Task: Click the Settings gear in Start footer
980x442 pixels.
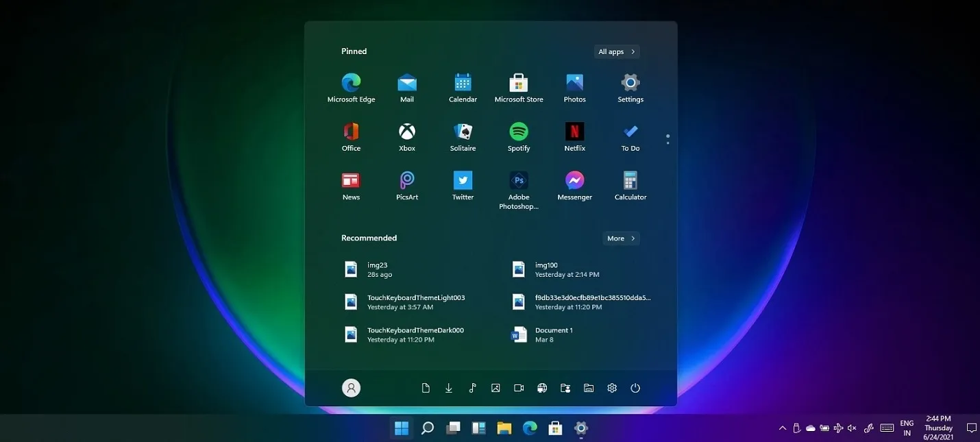Action: click(x=612, y=388)
